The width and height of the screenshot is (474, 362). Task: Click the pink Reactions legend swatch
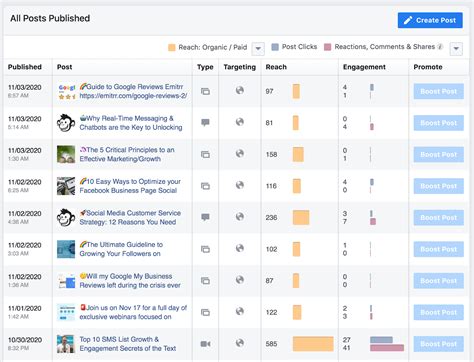pos(328,47)
